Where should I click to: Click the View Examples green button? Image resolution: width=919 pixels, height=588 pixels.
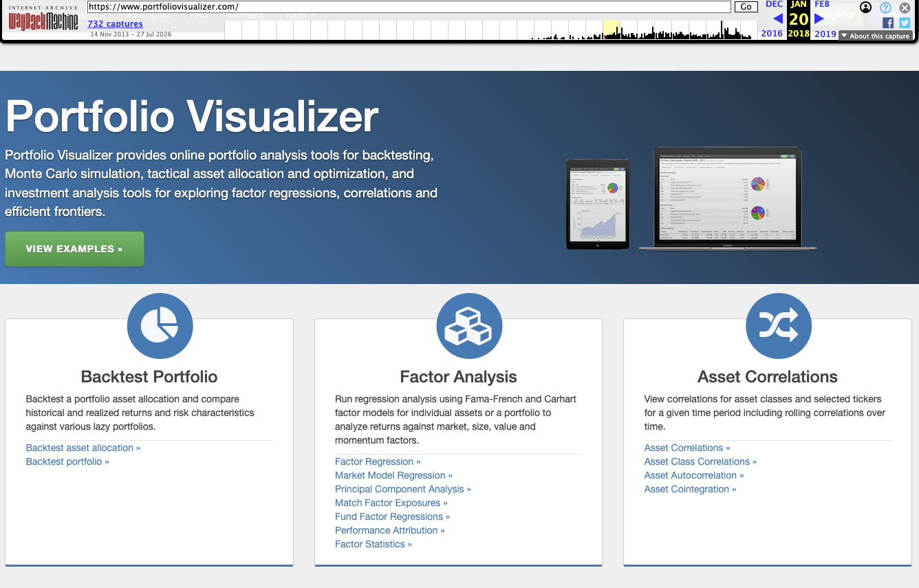[x=74, y=249]
